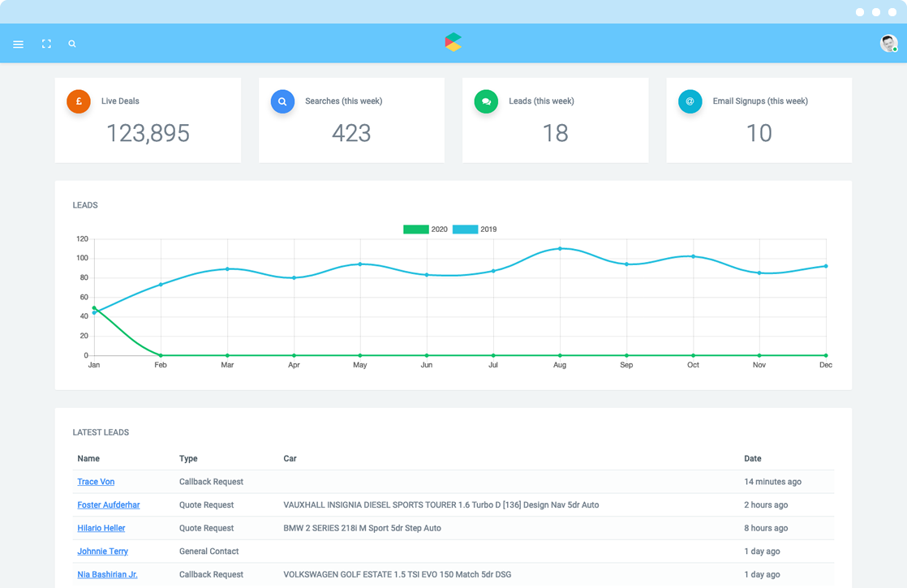The width and height of the screenshot is (907, 588).
Task: Click the green Leads chat icon
Action: [x=486, y=101]
